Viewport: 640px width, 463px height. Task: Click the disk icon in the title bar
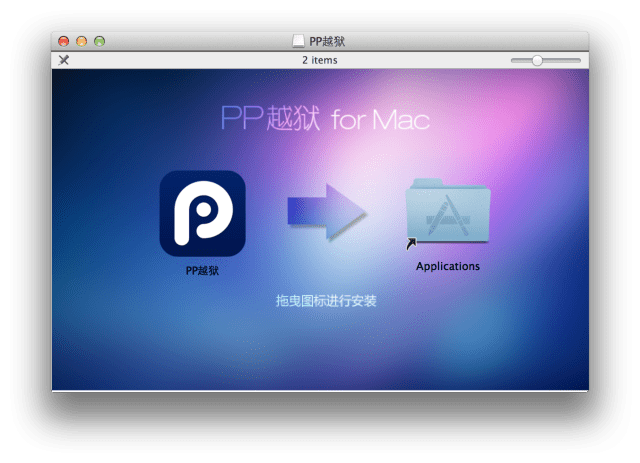pos(298,41)
